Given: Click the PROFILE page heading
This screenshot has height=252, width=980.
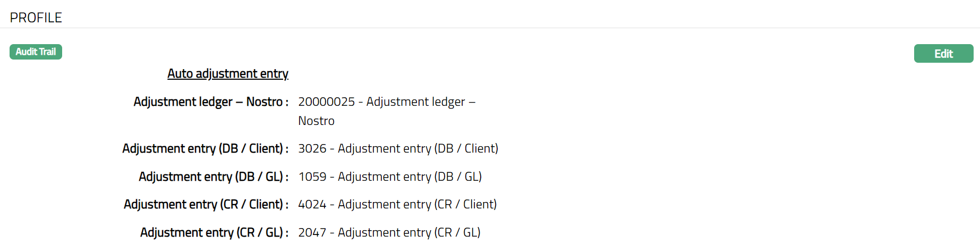Looking at the screenshot, I should point(36,18).
